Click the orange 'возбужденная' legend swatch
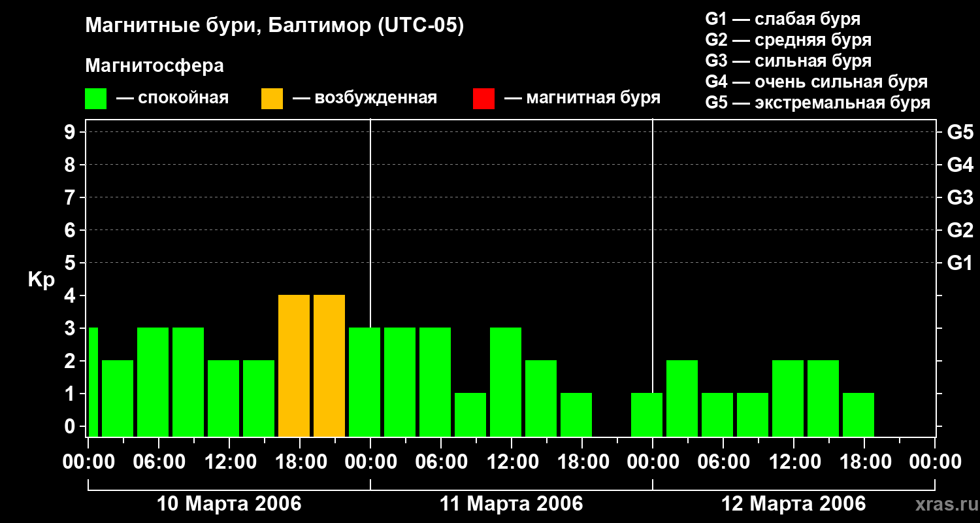Viewport: 980px width, 523px height. point(272,99)
